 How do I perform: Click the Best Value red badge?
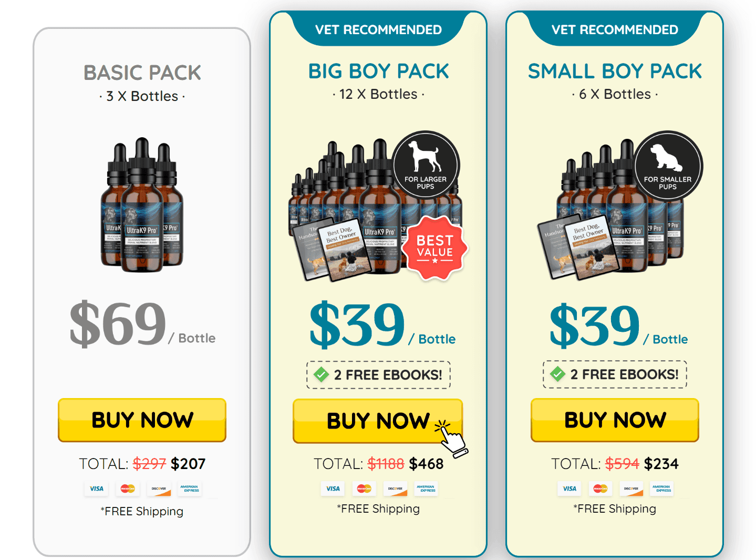(x=435, y=248)
